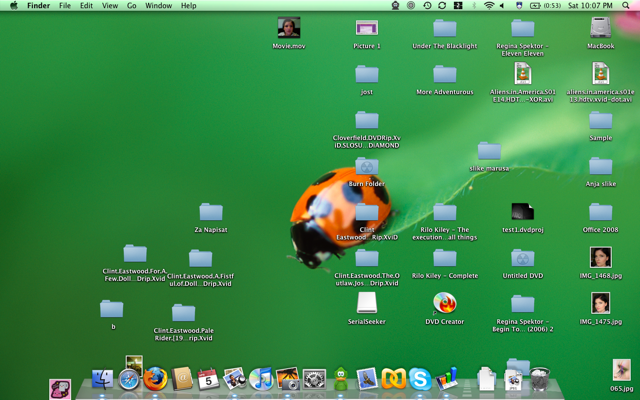Launch Safari compass icon in Dock
Screen dimensions: 640x400
click(x=129, y=380)
